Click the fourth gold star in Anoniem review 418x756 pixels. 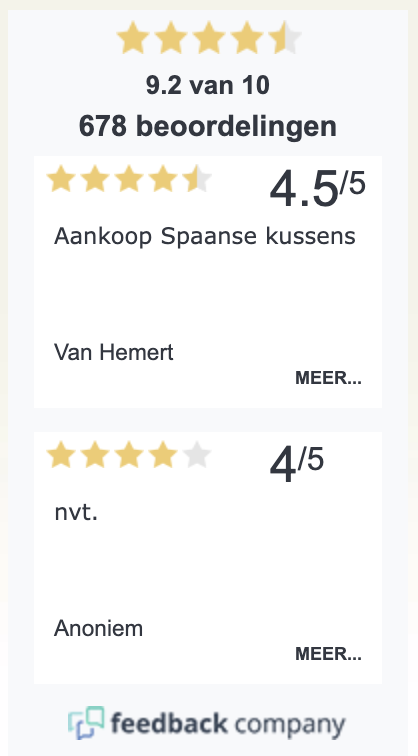[x=163, y=455]
